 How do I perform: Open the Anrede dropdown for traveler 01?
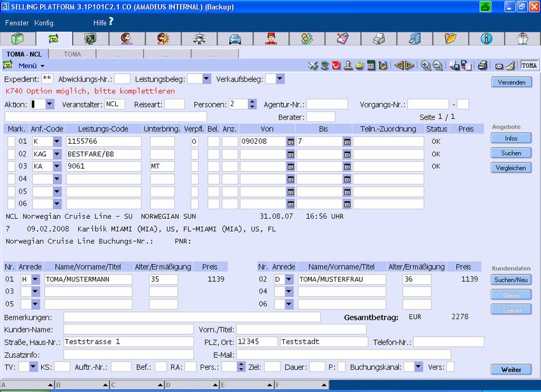click(x=35, y=279)
